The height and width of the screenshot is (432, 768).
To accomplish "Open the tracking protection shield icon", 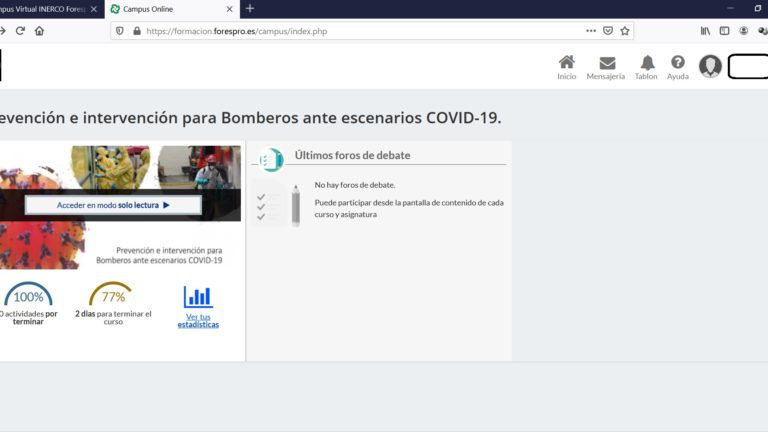I will [x=120, y=31].
